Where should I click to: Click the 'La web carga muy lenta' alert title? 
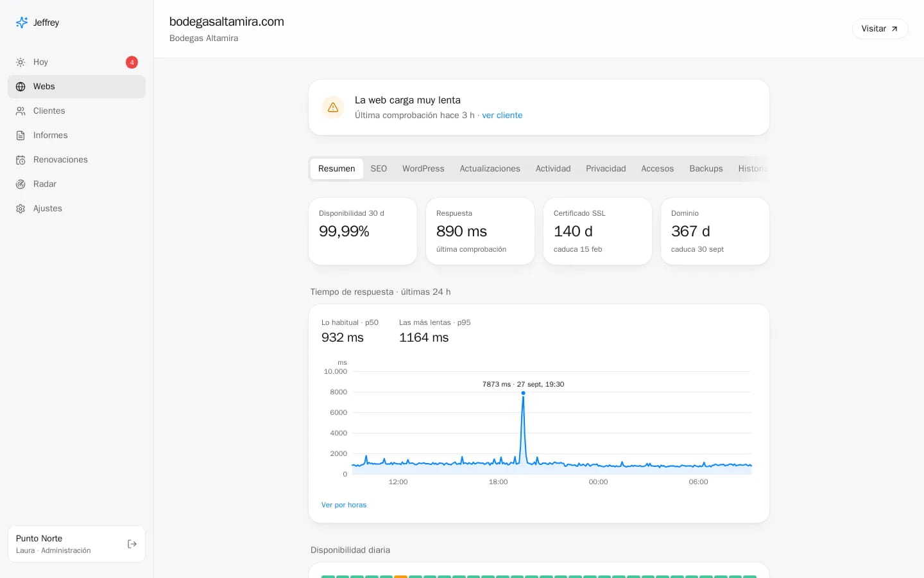tap(408, 100)
